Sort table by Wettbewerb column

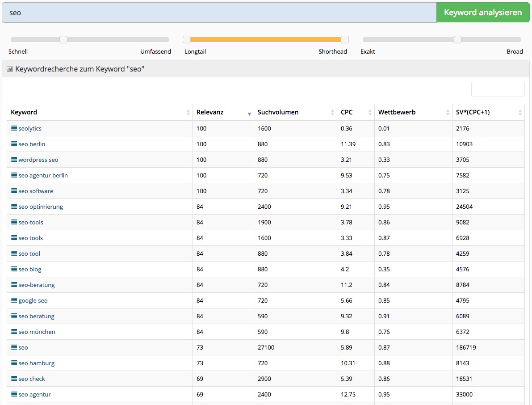[413, 112]
